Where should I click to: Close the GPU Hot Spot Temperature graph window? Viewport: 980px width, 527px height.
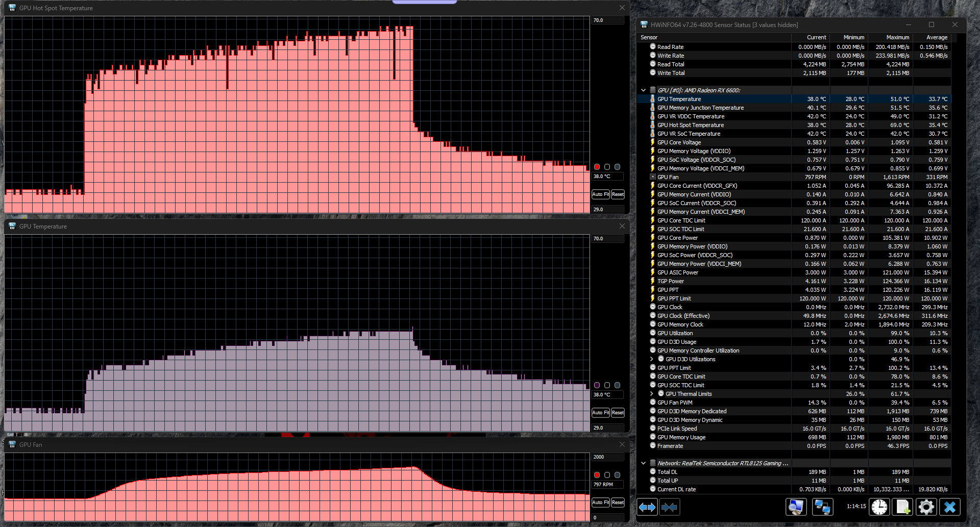tap(622, 8)
